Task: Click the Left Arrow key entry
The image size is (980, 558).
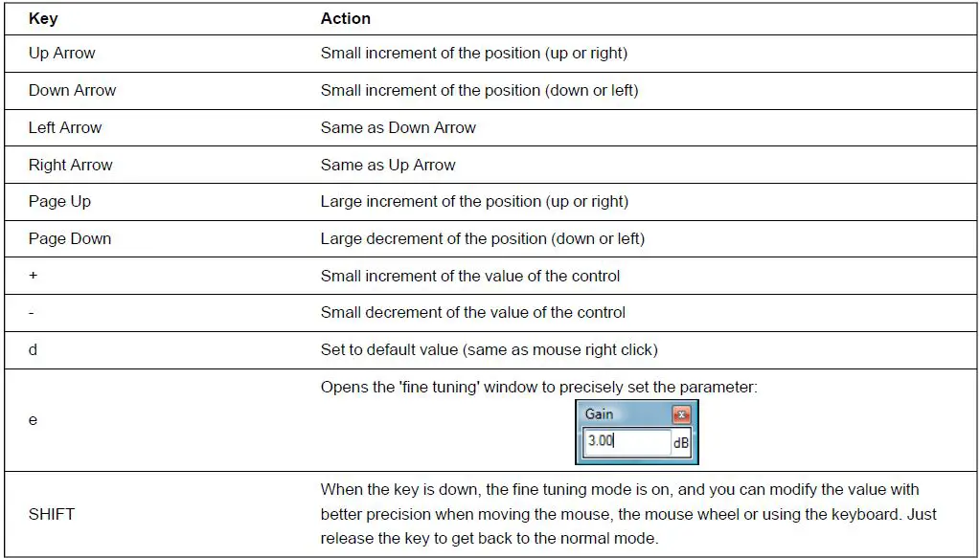Action: pyautogui.click(x=64, y=127)
